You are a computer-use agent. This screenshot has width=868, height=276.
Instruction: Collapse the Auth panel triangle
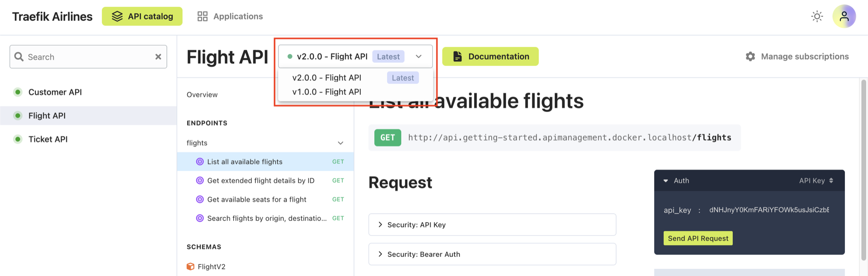point(665,181)
